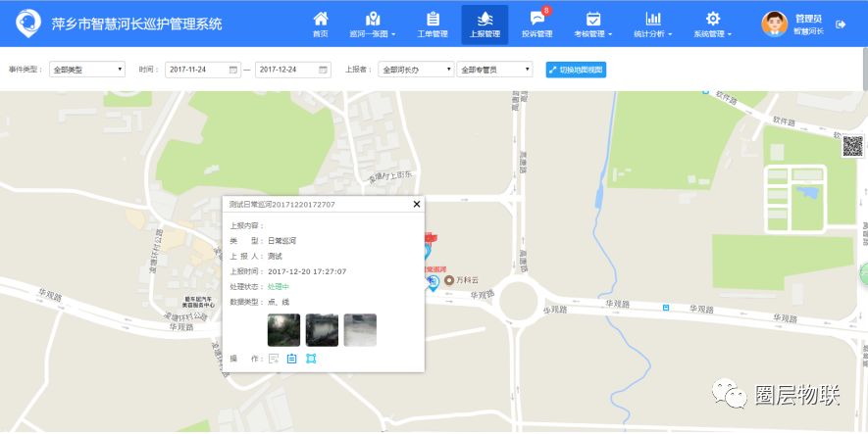Click the calendar-check icon above 考核管理
868x434 pixels.
[593, 19]
